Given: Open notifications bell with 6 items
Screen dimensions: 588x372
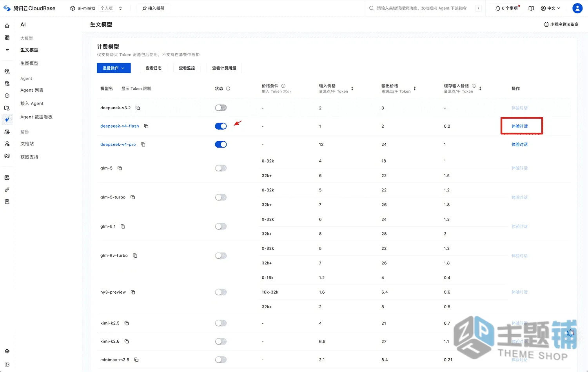Looking at the screenshot, I should (507, 8).
